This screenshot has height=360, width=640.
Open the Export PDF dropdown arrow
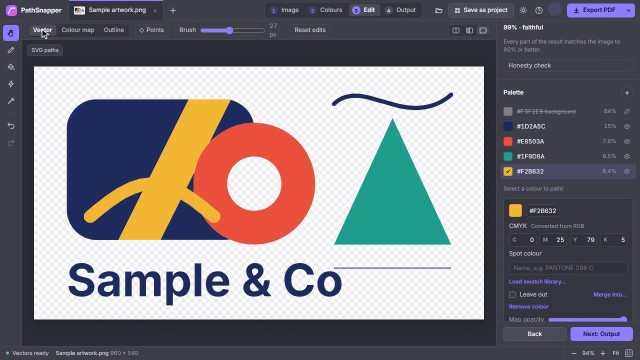click(629, 10)
